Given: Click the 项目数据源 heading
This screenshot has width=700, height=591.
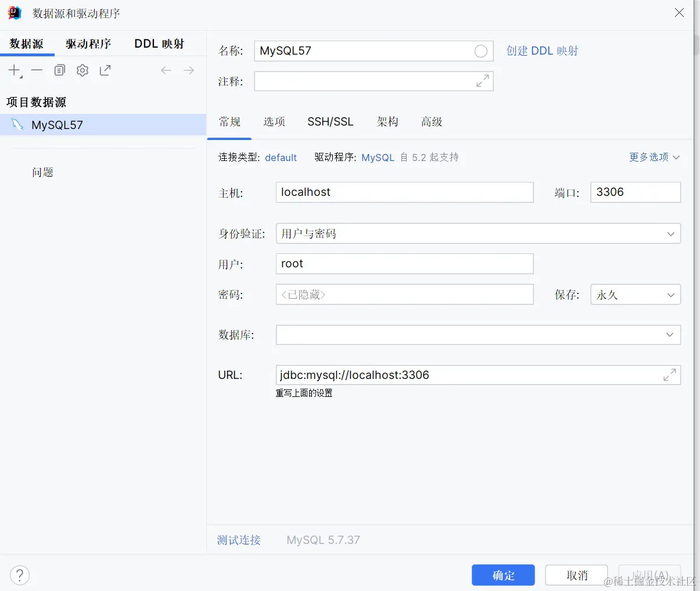Looking at the screenshot, I should [36, 102].
